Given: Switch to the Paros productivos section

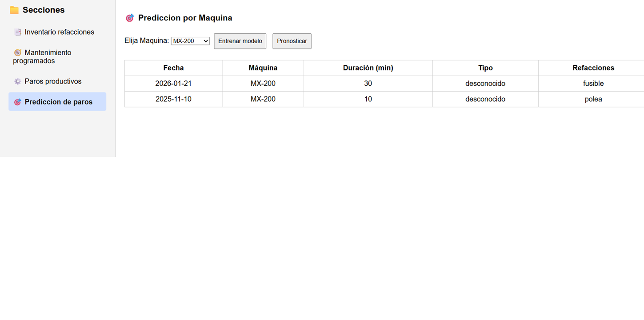Looking at the screenshot, I should point(54,81).
